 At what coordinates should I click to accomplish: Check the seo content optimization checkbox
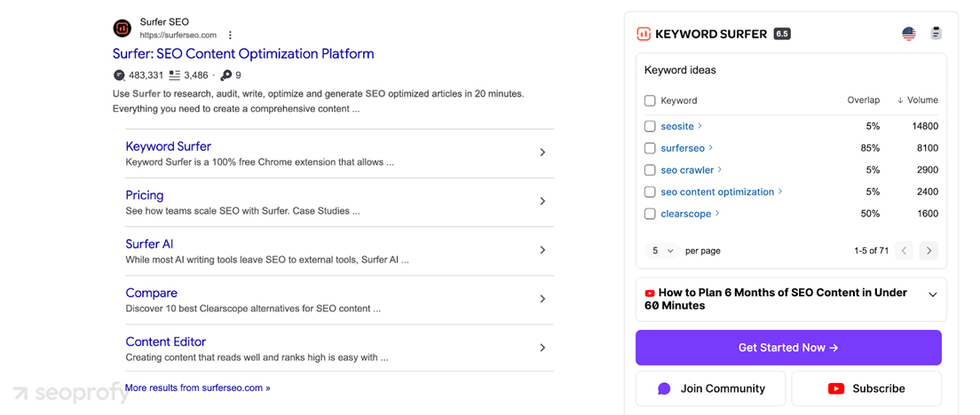(x=650, y=192)
